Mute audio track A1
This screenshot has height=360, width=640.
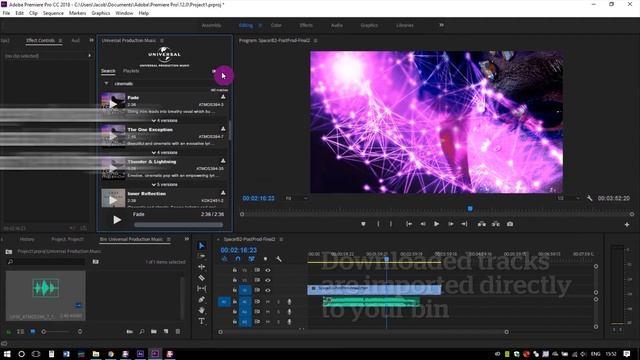tap(268, 302)
